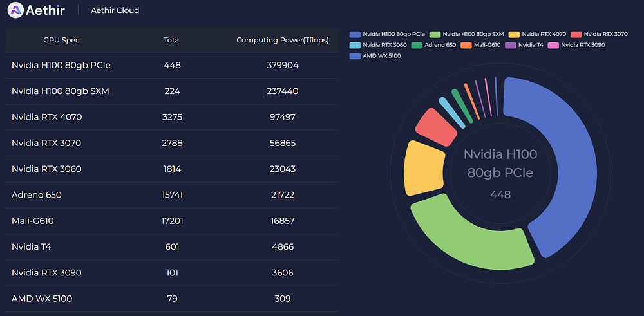Toggle Nvidia RTX 3060 legend entry
The image size is (644, 316).
point(378,45)
